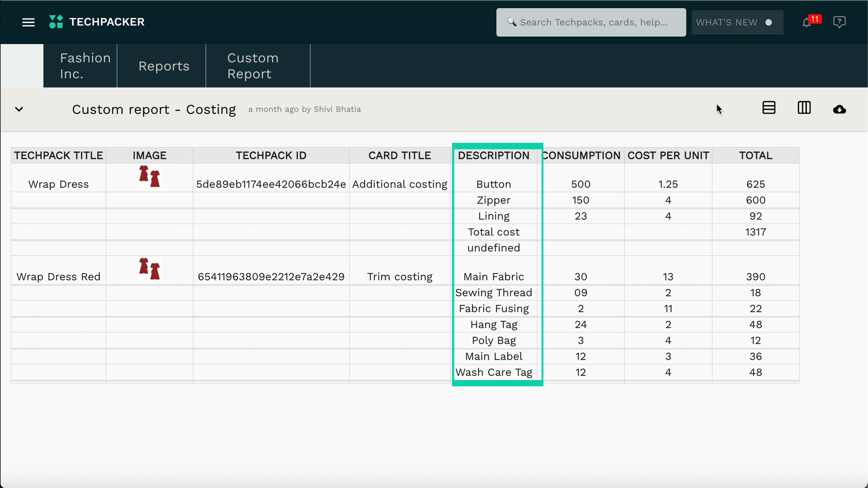Click the Wrap Dress image thumbnail
Viewport: 868px width, 488px height.
coord(149,177)
